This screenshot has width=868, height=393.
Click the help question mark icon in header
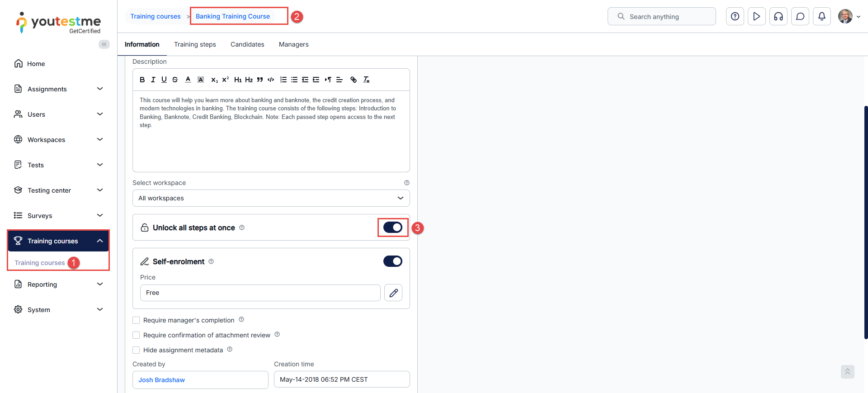tap(735, 17)
